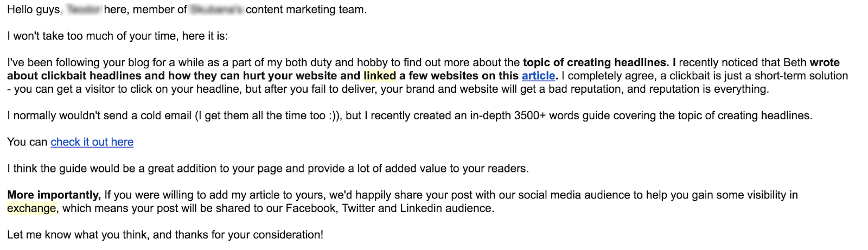This screenshot has width=868, height=250.
Task: Open the blue "article" hyperlink
Action: click(538, 76)
